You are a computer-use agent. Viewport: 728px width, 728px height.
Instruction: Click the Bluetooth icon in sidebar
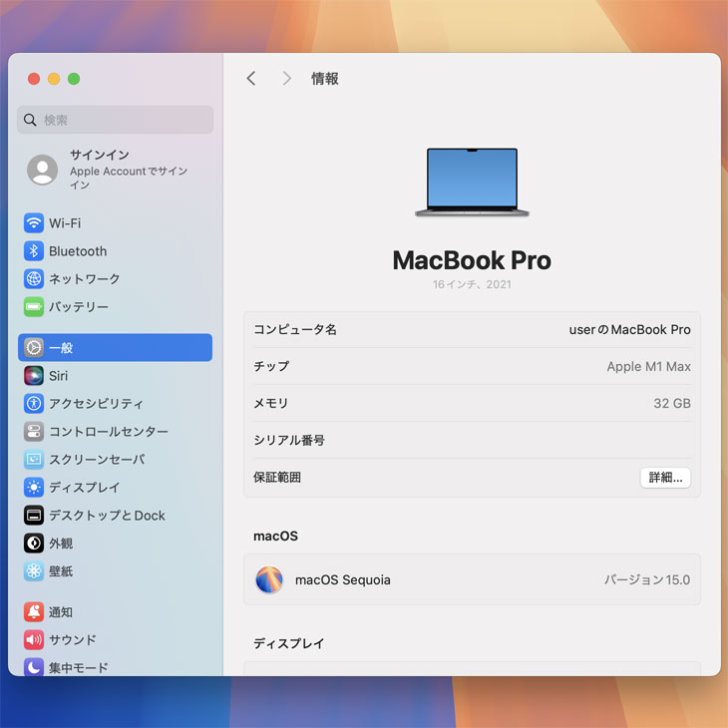(34, 250)
